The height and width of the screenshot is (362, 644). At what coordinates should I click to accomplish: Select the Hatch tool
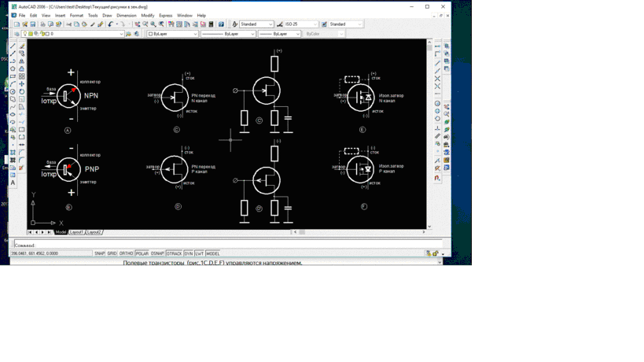point(13,153)
